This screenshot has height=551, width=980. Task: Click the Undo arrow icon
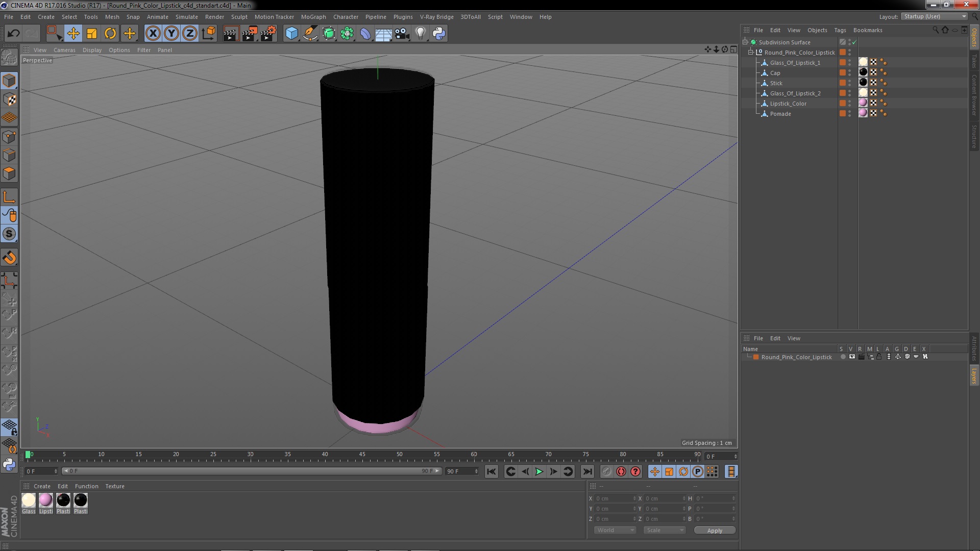click(13, 34)
